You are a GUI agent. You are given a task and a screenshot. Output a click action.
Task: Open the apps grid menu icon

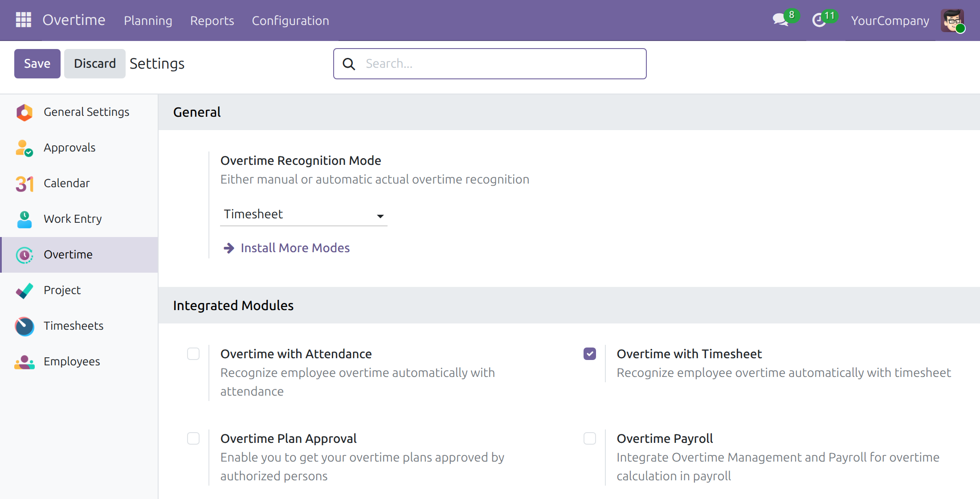click(x=23, y=20)
